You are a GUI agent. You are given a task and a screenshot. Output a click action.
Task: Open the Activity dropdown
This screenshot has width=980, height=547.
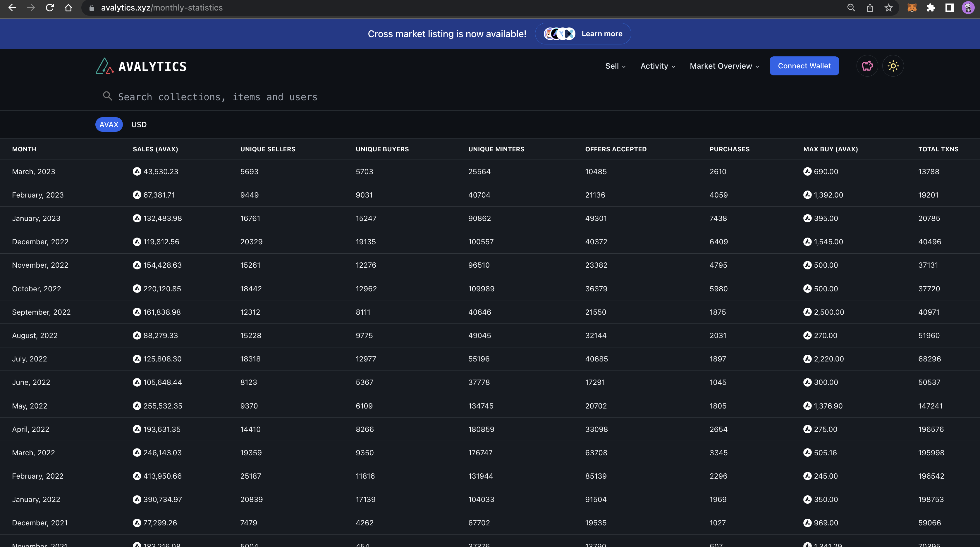[x=657, y=66]
